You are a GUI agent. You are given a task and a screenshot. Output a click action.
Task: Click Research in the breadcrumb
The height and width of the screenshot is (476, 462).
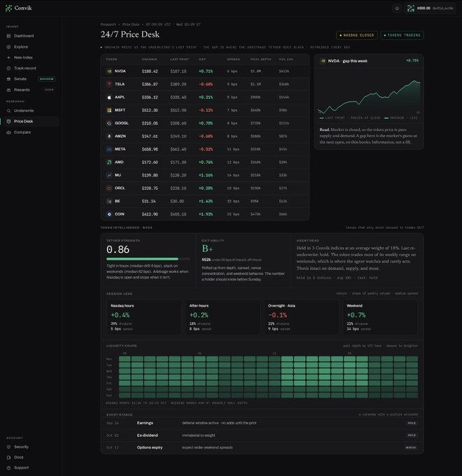tap(108, 24)
